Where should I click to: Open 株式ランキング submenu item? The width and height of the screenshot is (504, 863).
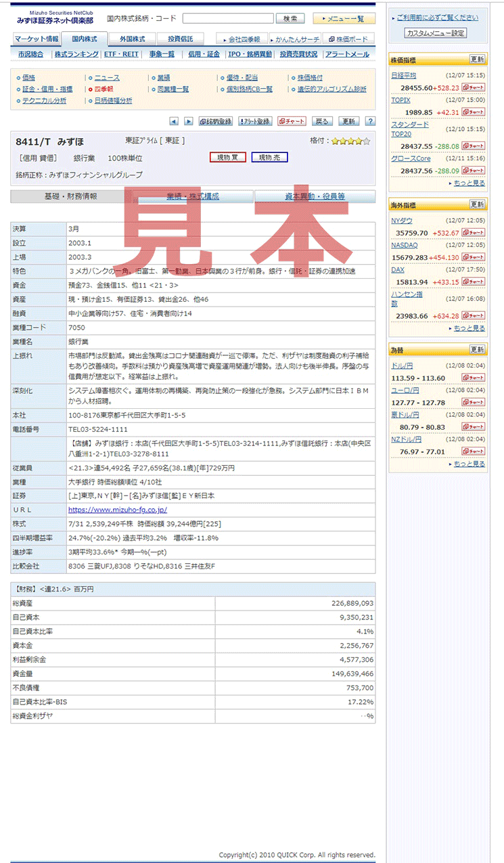point(76,54)
